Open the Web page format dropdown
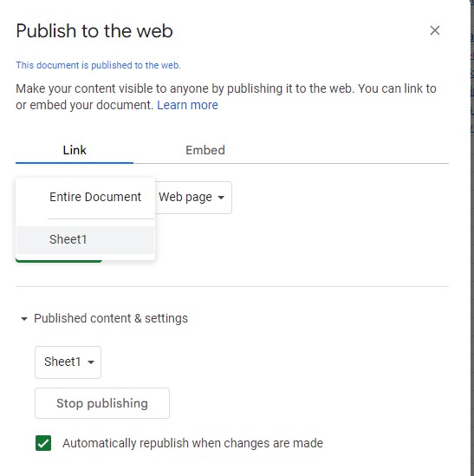The image size is (474, 476). tap(193, 198)
